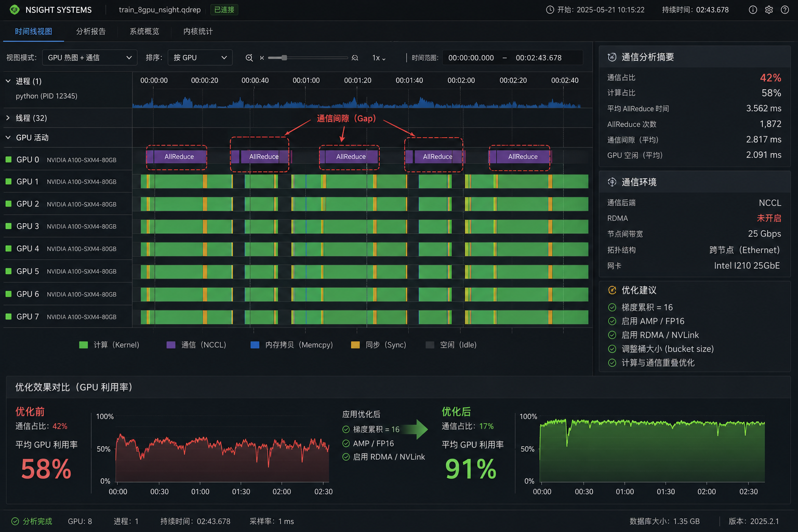Image resolution: width=798 pixels, height=532 pixels.
Task: Toggle applied 启用 RDMA / NVLink in comparison
Action: click(346, 457)
